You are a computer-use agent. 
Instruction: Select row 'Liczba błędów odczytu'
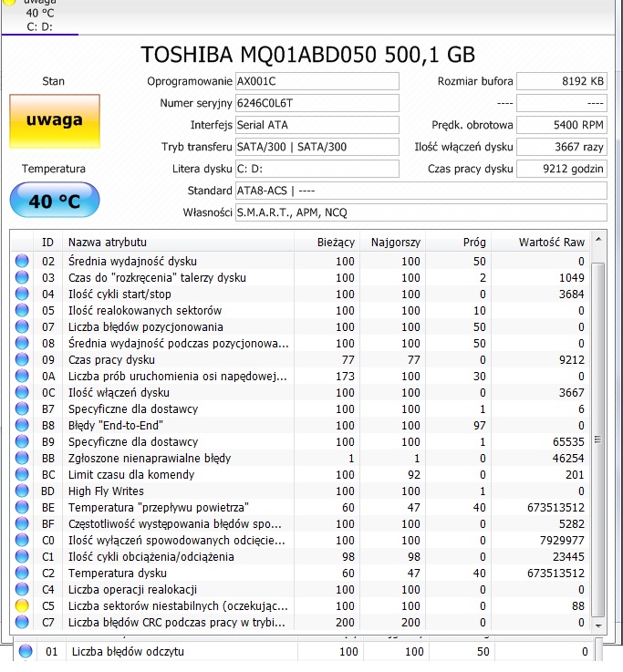[304, 651]
